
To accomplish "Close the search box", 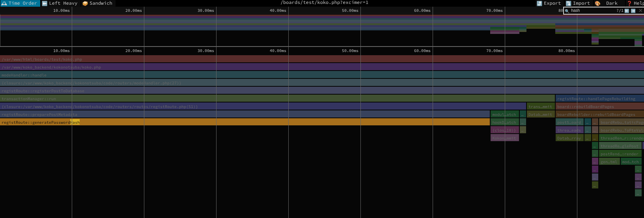I will coord(640,11).
